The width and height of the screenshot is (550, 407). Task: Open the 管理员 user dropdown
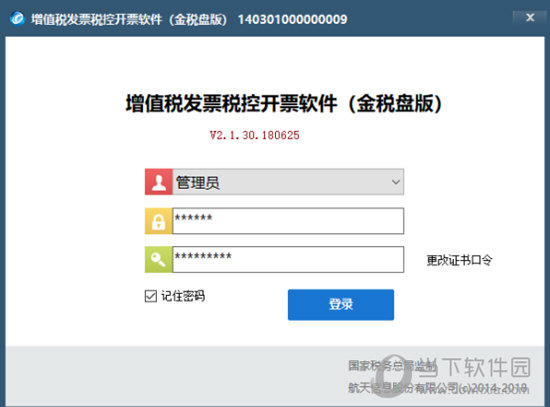click(288, 182)
